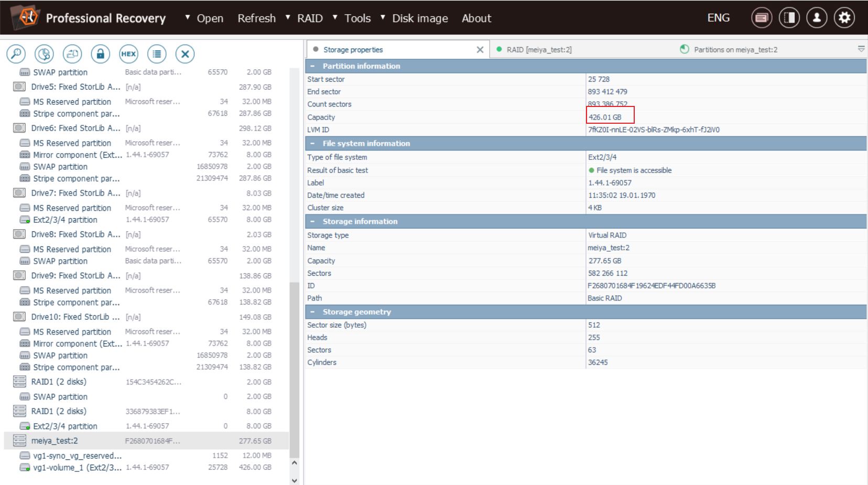This screenshot has height=485, width=868.
Task: Click the Storage type value Virtual RAID
Action: click(x=607, y=235)
